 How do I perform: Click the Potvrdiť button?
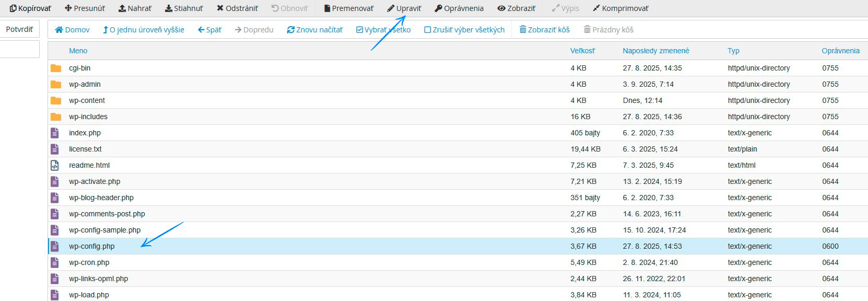19,29
